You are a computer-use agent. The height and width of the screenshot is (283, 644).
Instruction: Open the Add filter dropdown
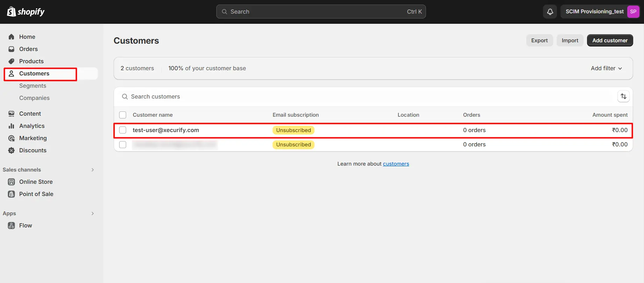coord(606,68)
